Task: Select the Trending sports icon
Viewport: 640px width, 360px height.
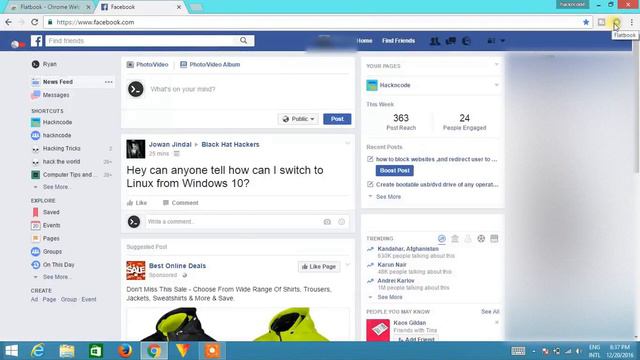Action: [x=481, y=238]
